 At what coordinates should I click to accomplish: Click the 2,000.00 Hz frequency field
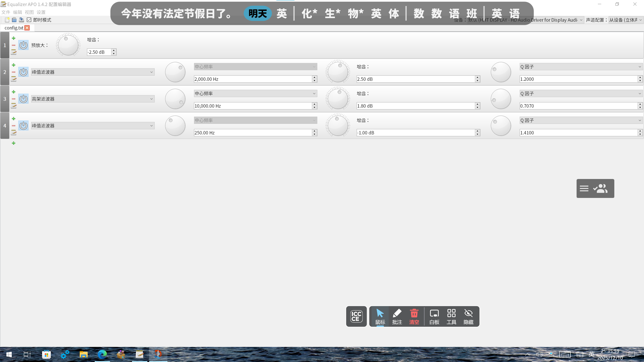coord(253,79)
